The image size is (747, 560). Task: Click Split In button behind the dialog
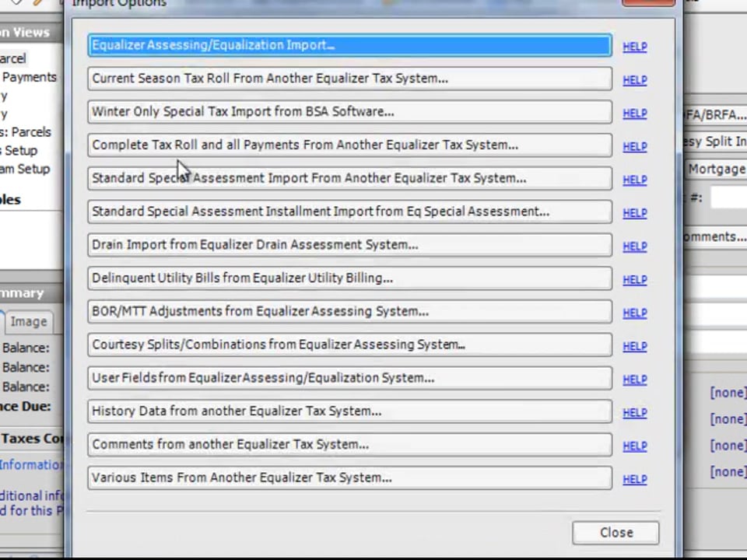point(716,142)
